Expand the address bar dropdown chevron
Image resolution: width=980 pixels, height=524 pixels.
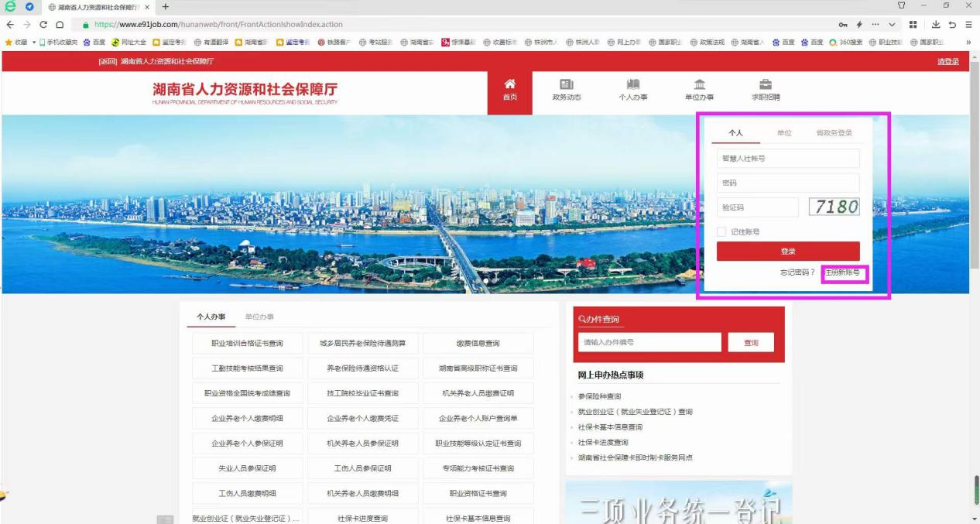click(x=892, y=25)
